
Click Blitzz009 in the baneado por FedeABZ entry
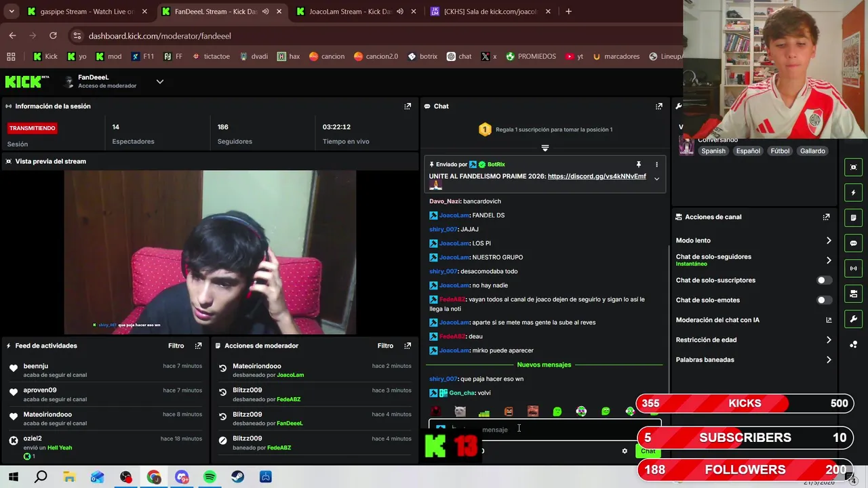click(x=247, y=439)
